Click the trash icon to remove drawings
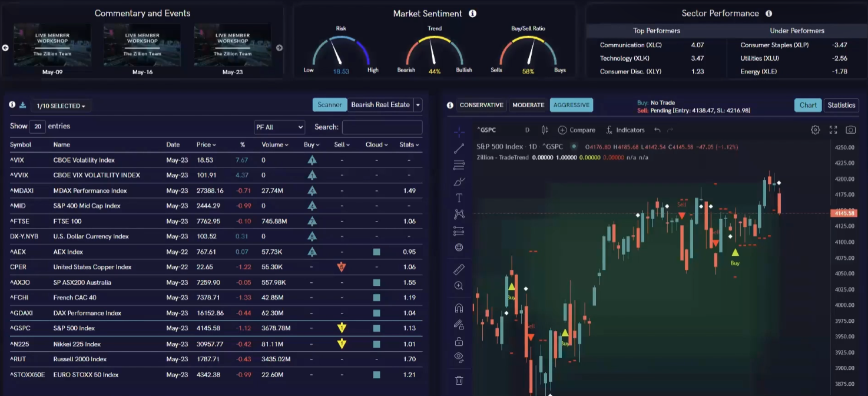The width and height of the screenshot is (868, 396). pyautogui.click(x=459, y=381)
